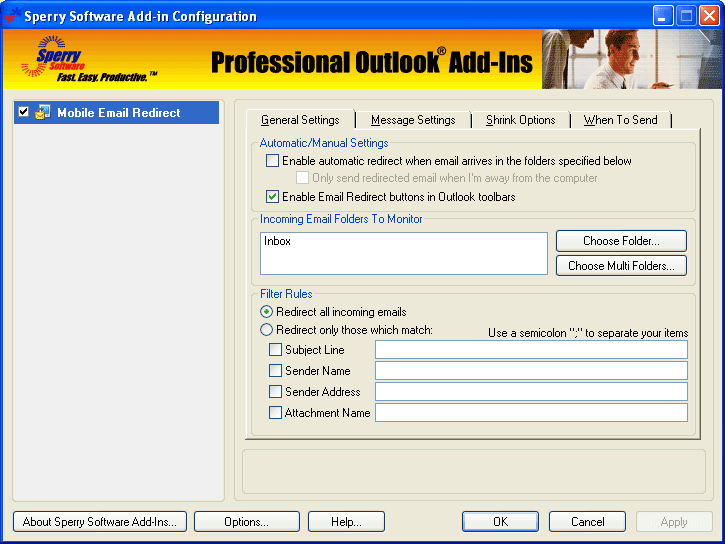The image size is (725, 544).
Task: Select Redirect only those which match option
Action: [x=266, y=330]
